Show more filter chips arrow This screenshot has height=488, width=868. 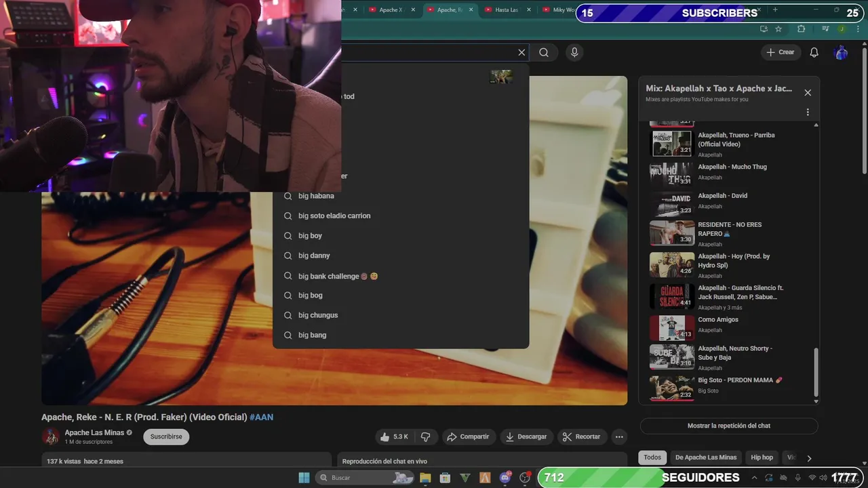pos(809,458)
